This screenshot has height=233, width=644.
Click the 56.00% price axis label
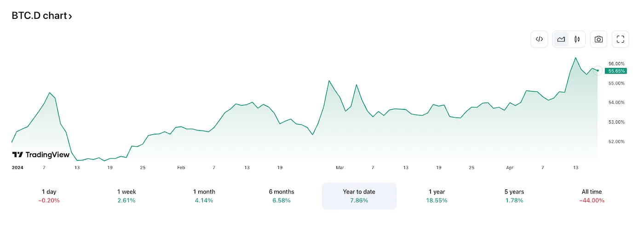pos(616,63)
